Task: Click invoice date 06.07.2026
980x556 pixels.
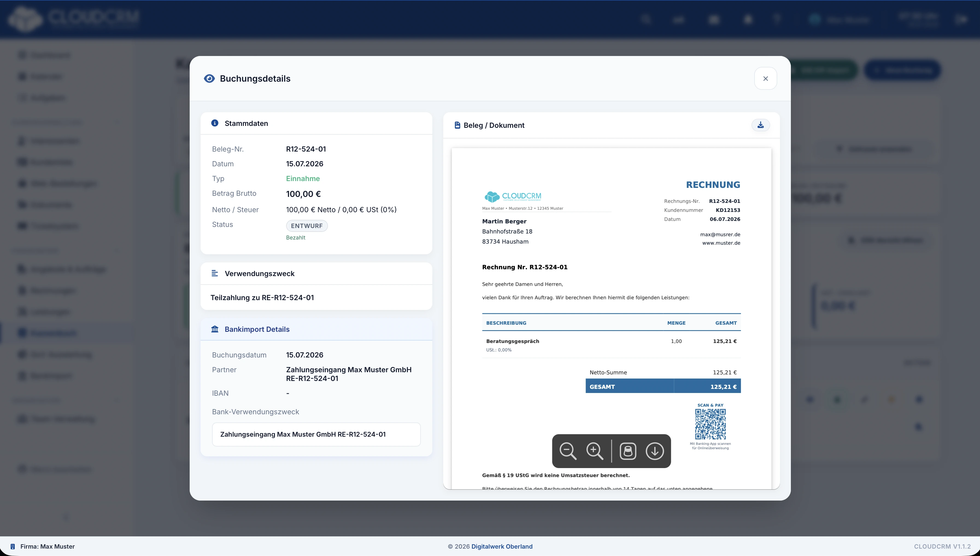Action: point(725,219)
